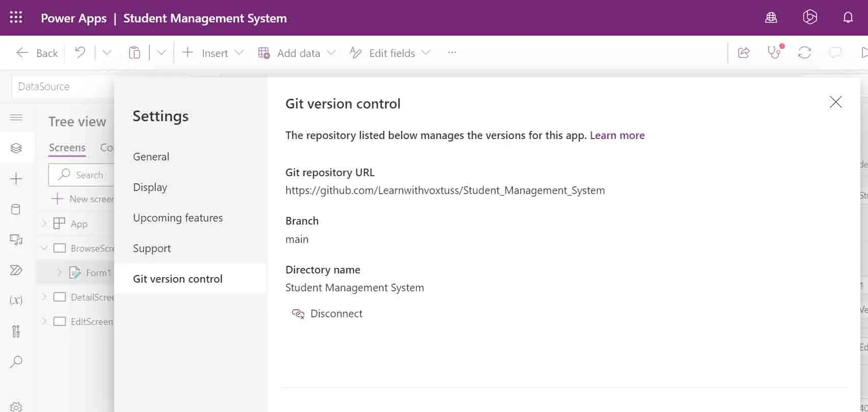Open the Data cylinder icon in rail
Image resolution: width=868 pixels, height=412 pixels.
pyautogui.click(x=16, y=209)
